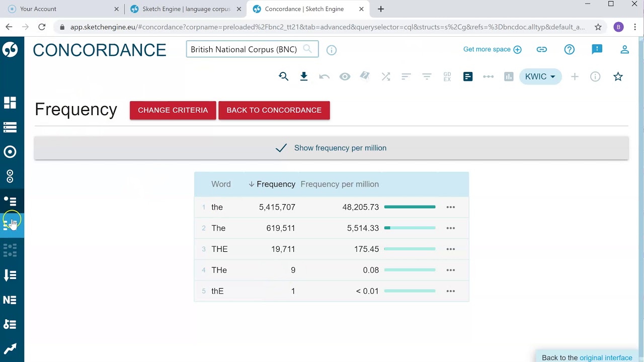The width and height of the screenshot is (644, 362).
Task: Click the bar chart distribution icon
Action: click(x=509, y=76)
